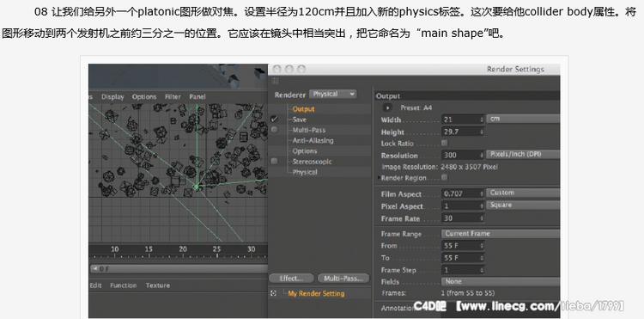Open the Pixel Aspect Square dropdown
This screenshot has height=319, width=644.
coord(523,206)
